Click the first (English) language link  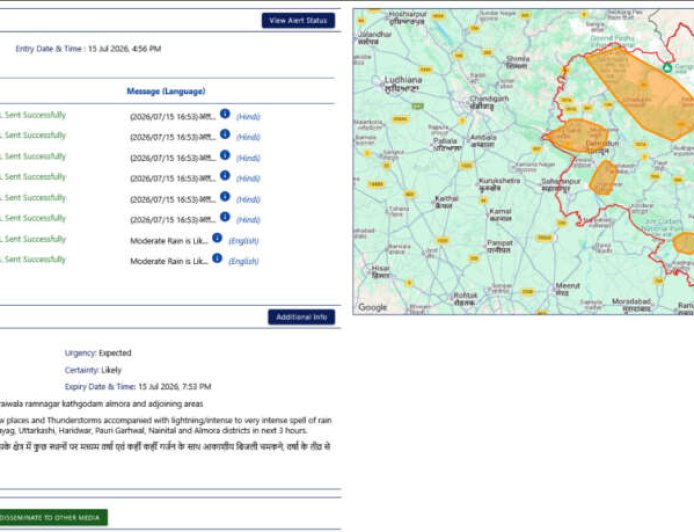click(x=243, y=241)
